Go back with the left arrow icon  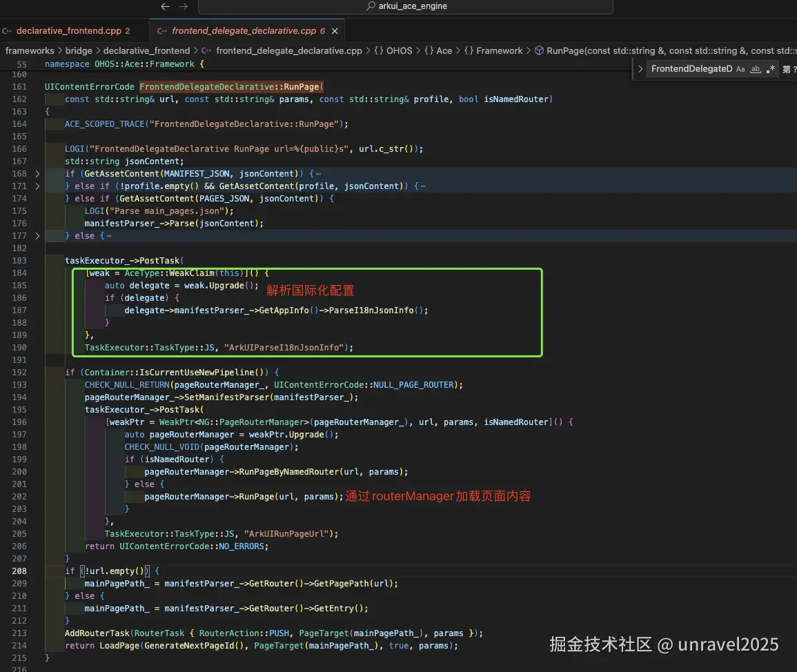click(165, 6)
